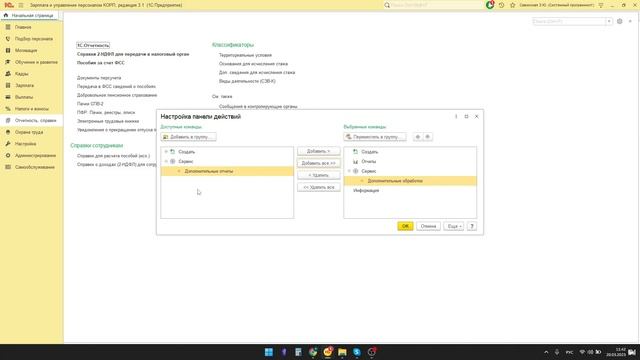This screenshot has height=360, width=640.
Task: Open the Выплаты section icon
Action: [x=8, y=97]
